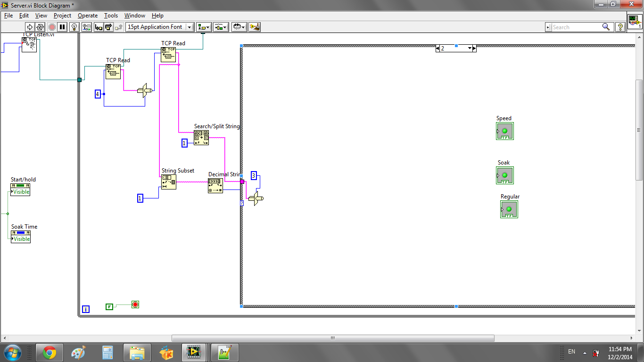Open the Edit menu
The image size is (644, 362).
[24, 16]
